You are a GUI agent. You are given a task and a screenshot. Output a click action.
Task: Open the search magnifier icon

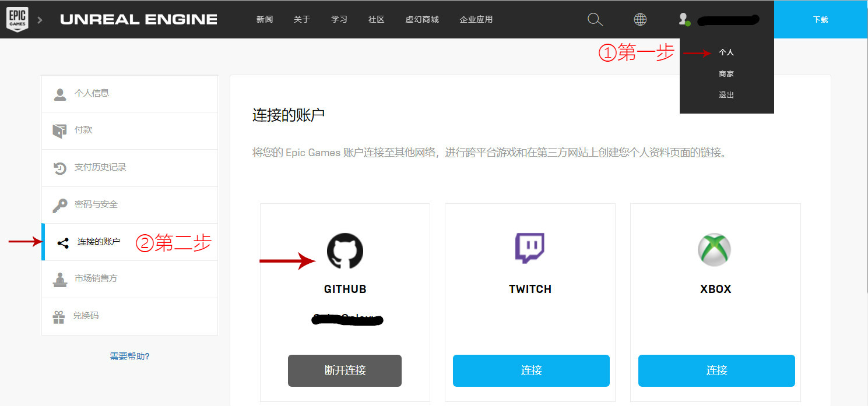595,19
